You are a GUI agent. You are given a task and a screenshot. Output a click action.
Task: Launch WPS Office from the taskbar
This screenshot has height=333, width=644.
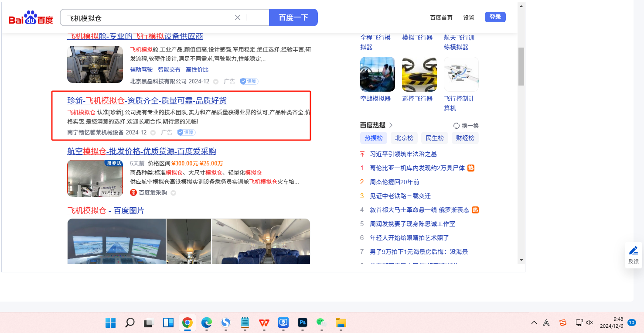[x=264, y=323]
